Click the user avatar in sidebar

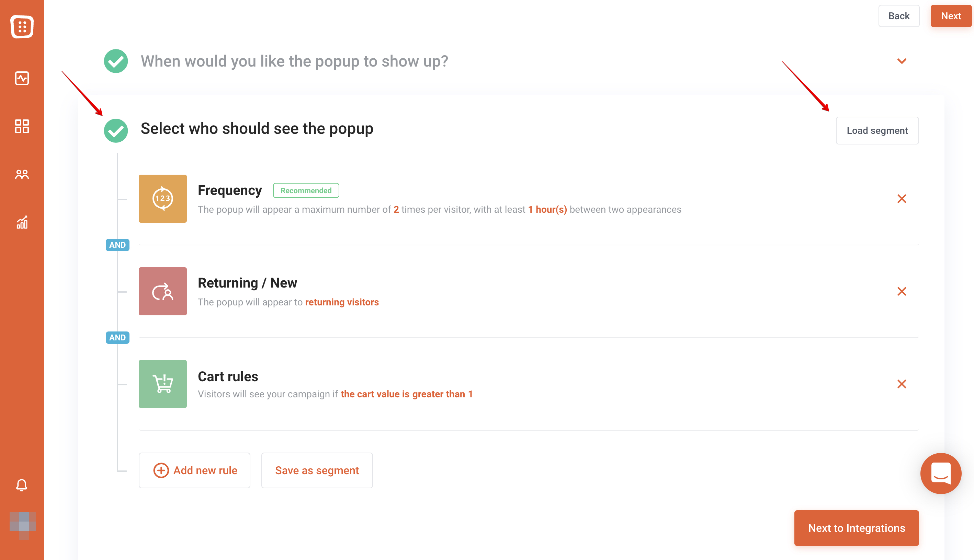click(x=23, y=525)
